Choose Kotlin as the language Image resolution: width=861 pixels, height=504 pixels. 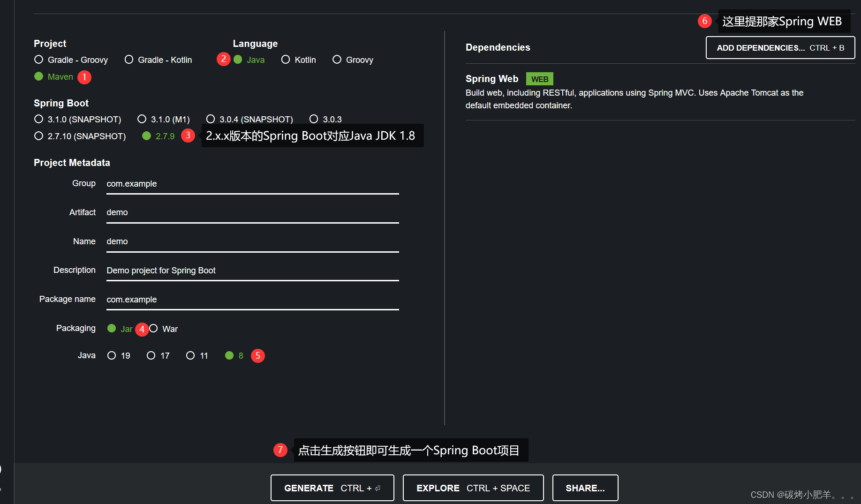[299, 60]
